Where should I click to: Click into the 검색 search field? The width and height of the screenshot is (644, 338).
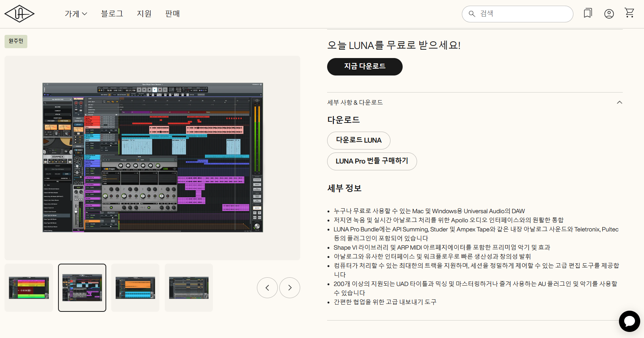[524, 14]
